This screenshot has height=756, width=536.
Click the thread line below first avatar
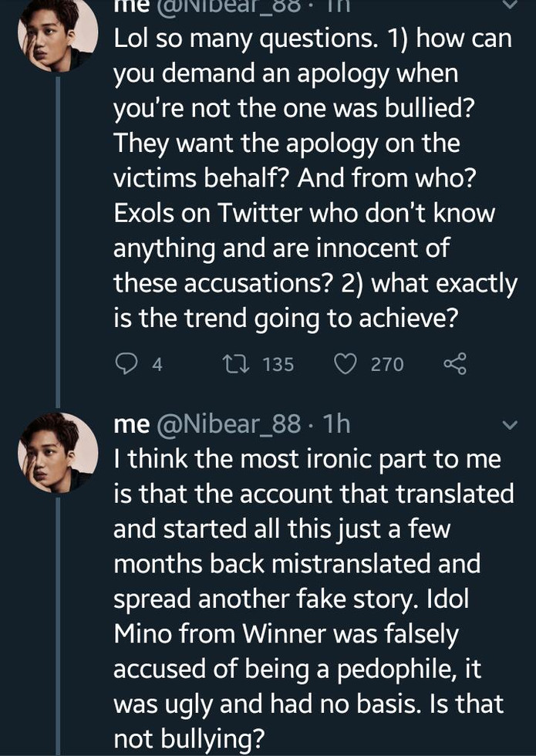[58, 242]
